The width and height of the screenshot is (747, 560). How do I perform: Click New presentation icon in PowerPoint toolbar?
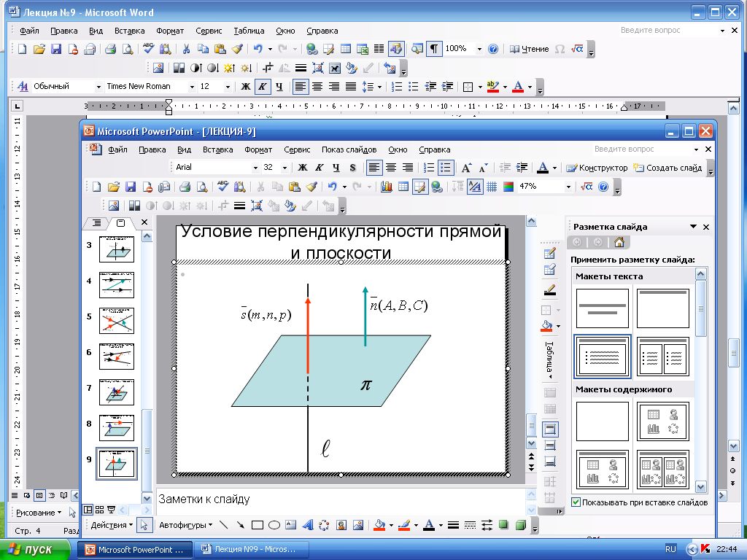pyautogui.click(x=97, y=187)
